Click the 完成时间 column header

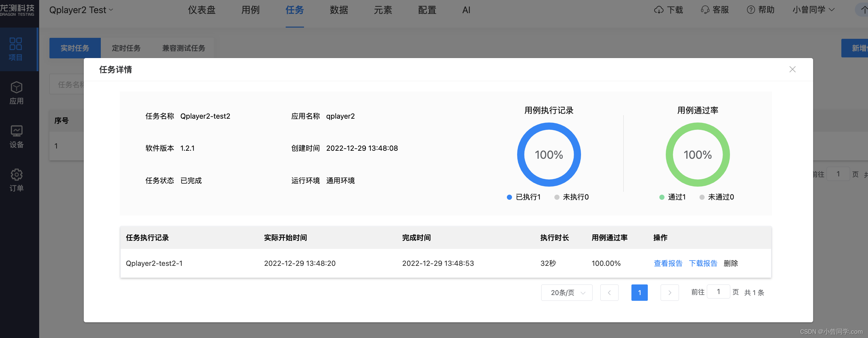(416, 238)
